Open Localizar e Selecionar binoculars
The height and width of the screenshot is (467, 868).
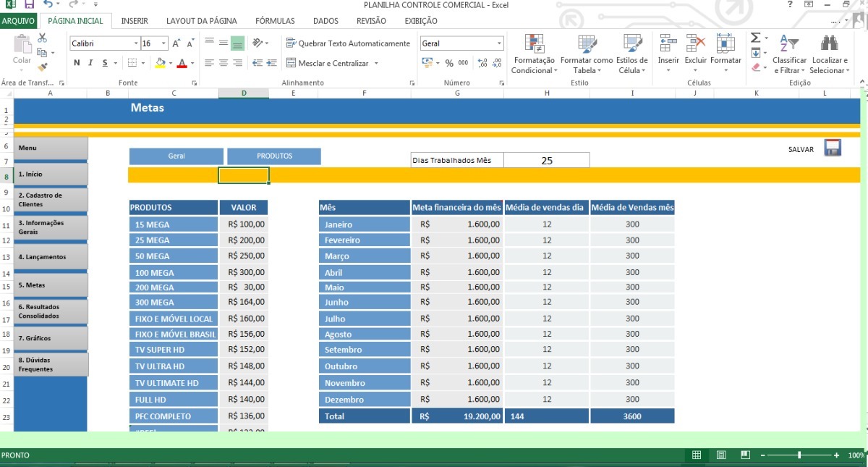[830, 54]
